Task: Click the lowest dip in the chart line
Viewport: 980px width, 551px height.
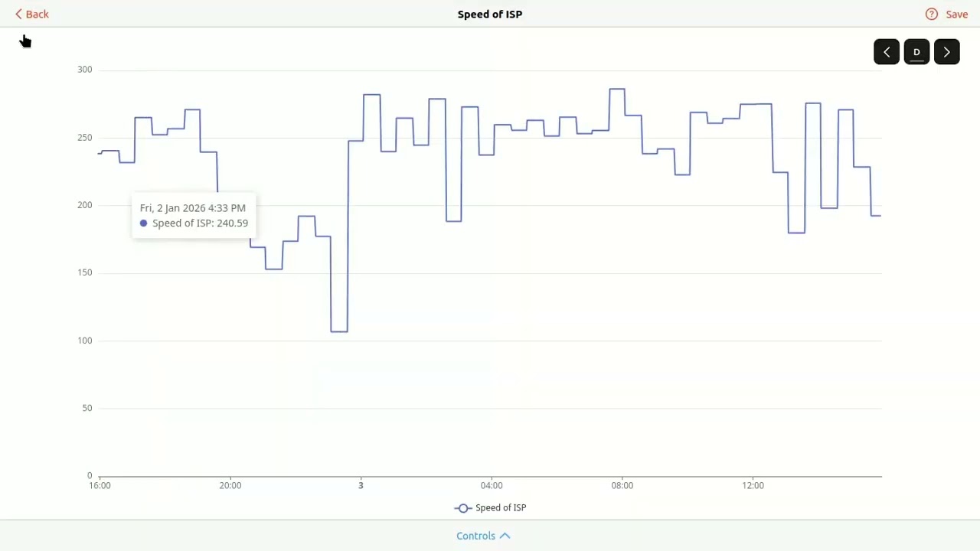Action: pyautogui.click(x=339, y=331)
